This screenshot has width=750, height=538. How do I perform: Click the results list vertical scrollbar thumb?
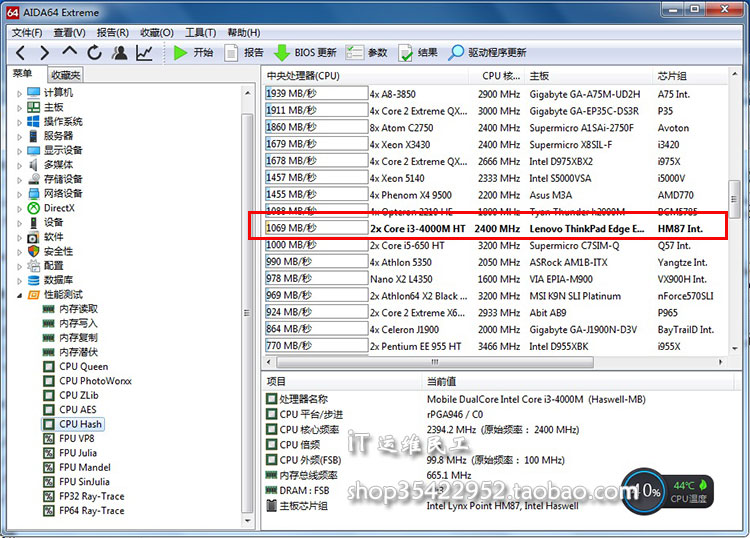[x=734, y=198]
